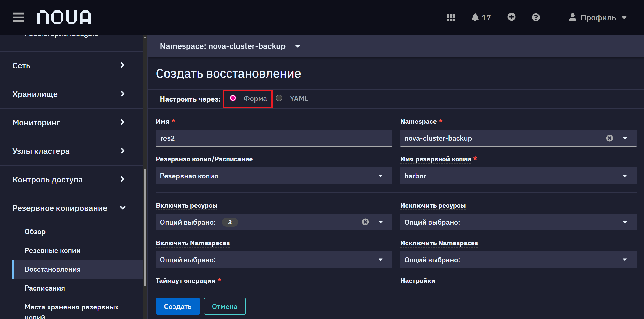Clear selected options in Включить ресурсы
This screenshot has width=644, height=319.
365,222
